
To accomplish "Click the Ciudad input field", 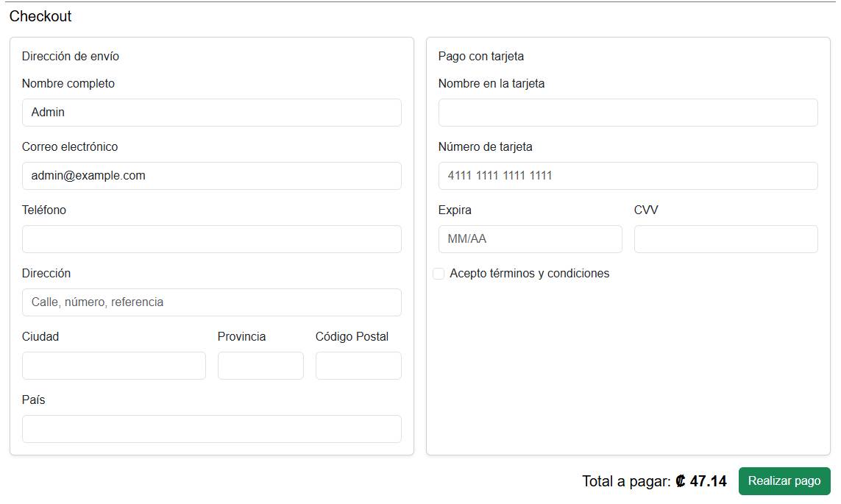I will (113, 366).
